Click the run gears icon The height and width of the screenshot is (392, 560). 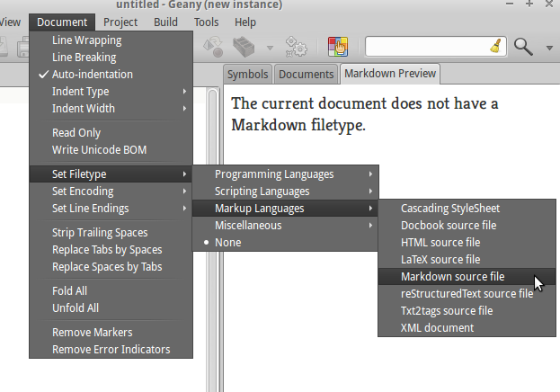tap(297, 47)
